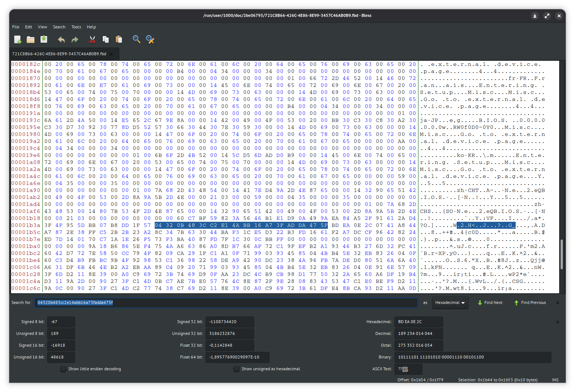The width and height of the screenshot is (575, 392).
Task: Click the Redo arrow icon
Action: click(75, 39)
